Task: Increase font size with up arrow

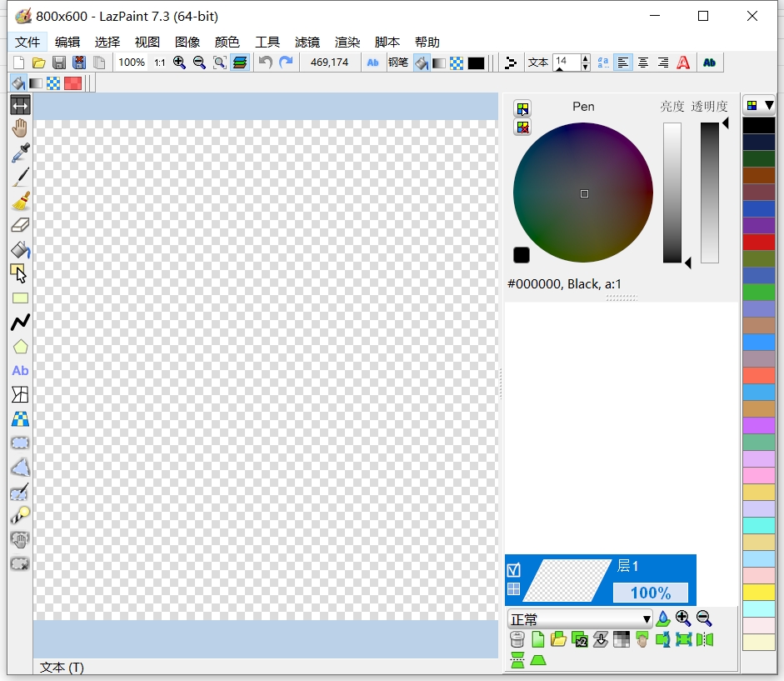Action: (586, 58)
